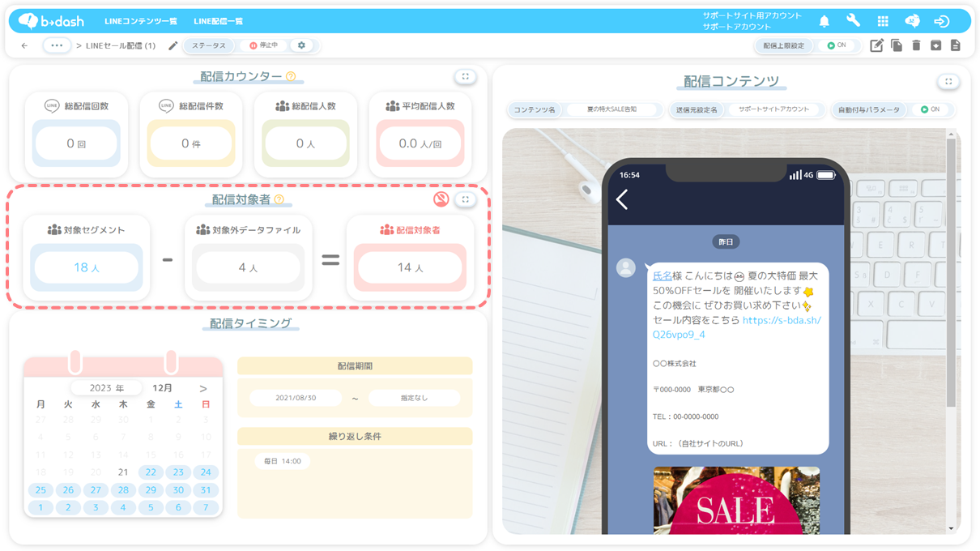The width and height of the screenshot is (980, 551).
Task: Click the trash delete icon
Action: pyautogui.click(x=916, y=45)
